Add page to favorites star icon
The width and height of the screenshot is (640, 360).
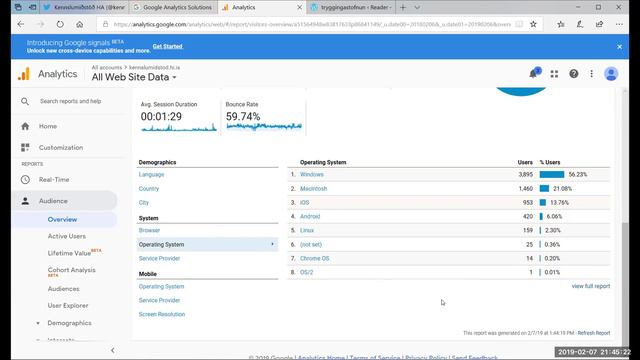tap(533, 24)
